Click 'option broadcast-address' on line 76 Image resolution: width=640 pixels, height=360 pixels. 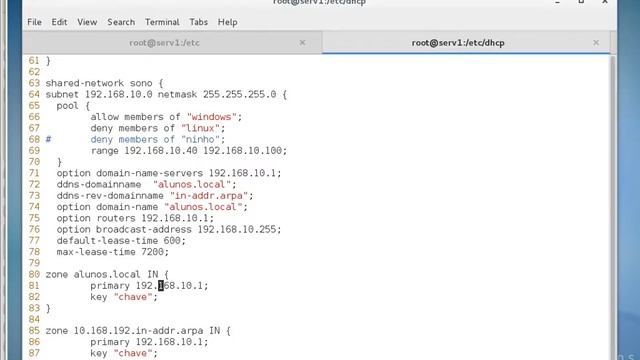[124, 230]
